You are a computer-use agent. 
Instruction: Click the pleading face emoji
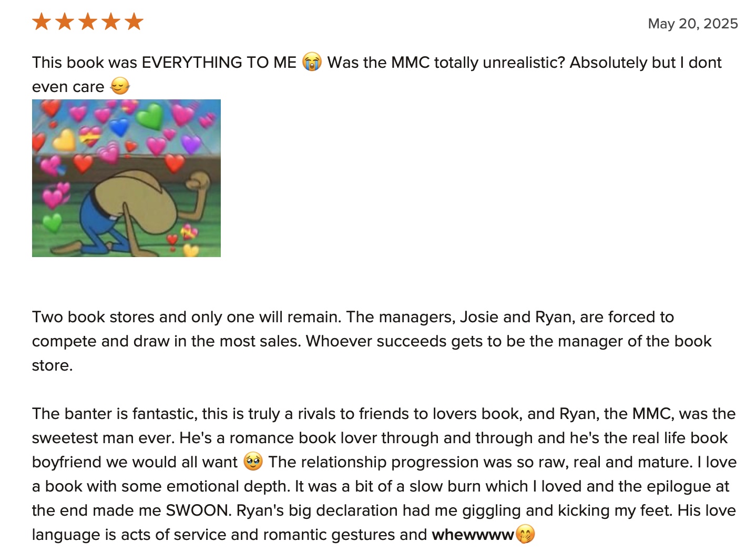pos(253,462)
